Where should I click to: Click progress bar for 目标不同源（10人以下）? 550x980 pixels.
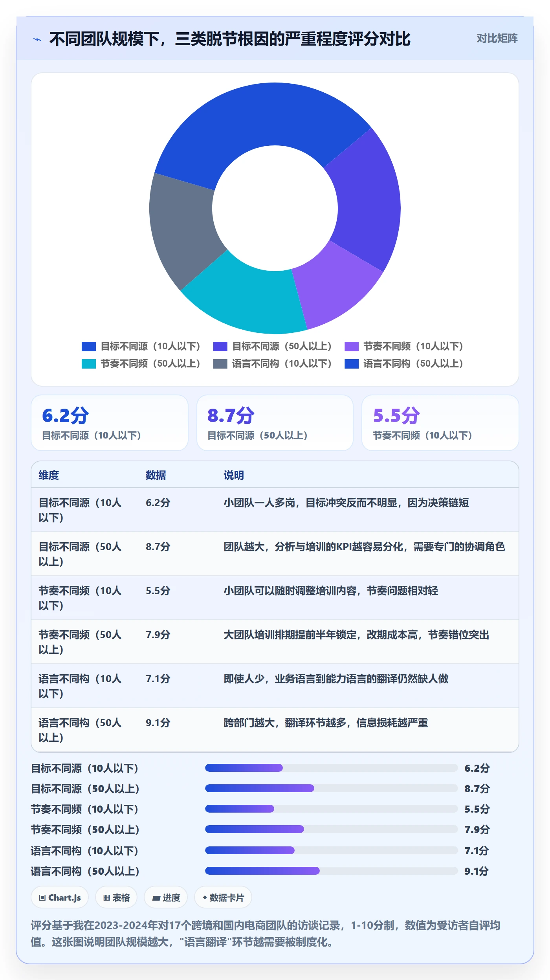[x=331, y=768]
